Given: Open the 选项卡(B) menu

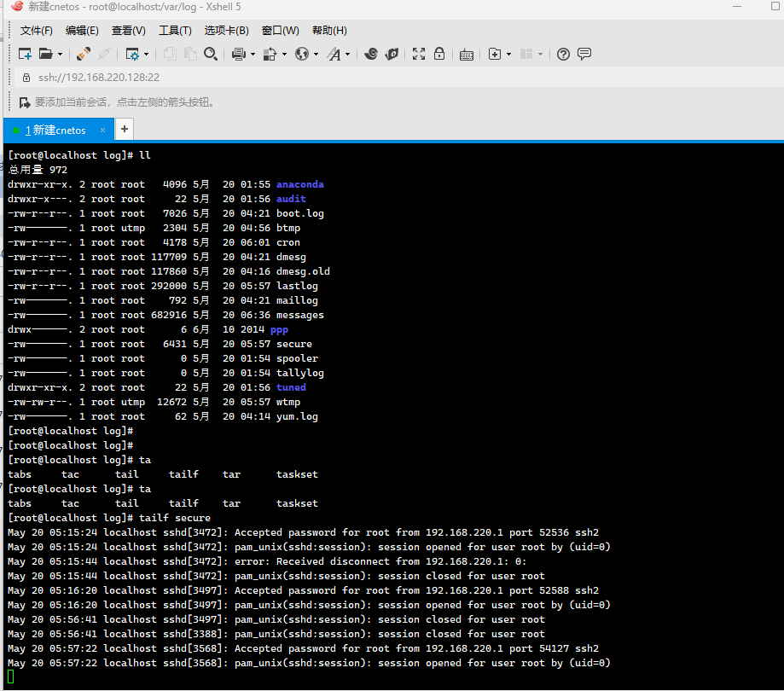Looking at the screenshot, I should coord(227,31).
